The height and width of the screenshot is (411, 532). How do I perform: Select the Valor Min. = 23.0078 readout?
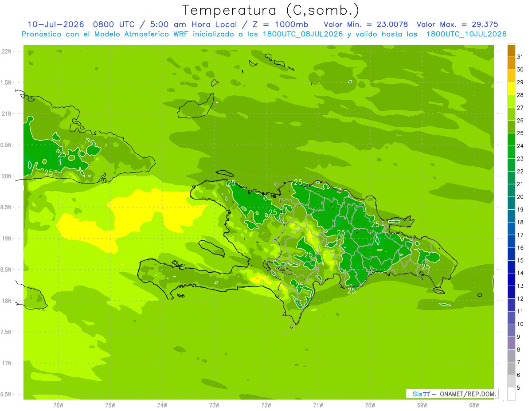coord(366,24)
